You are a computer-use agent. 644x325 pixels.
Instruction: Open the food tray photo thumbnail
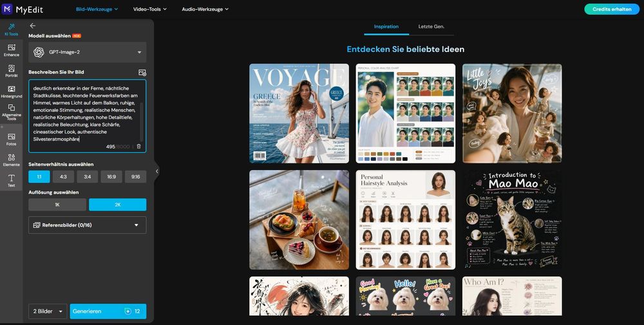pos(299,220)
